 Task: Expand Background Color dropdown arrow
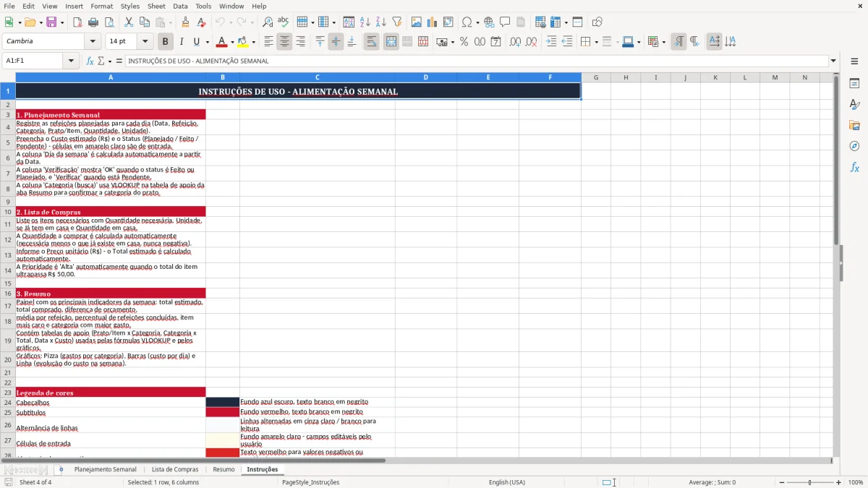(x=253, y=42)
